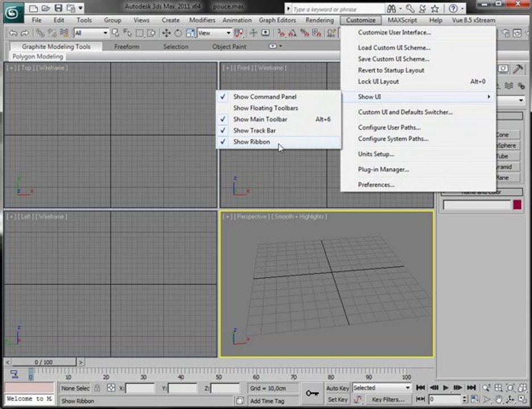Click the Use Pivot Point Center icon
The width and height of the screenshot is (532, 409).
pos(239,34)
